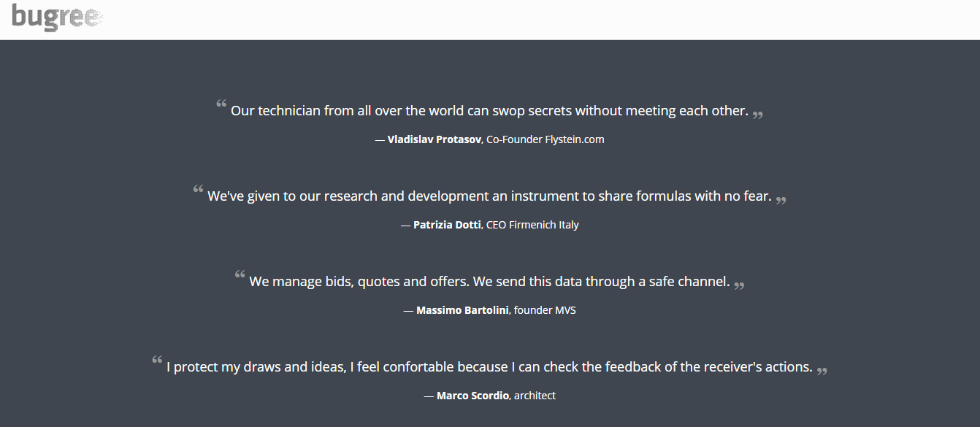Click closing quote mark after 'meeting each other.'

pos(758,115)
